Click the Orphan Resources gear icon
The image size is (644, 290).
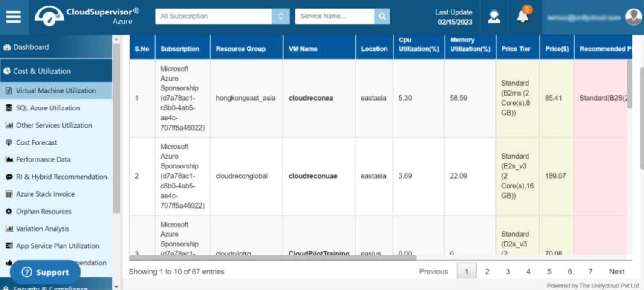9,212
